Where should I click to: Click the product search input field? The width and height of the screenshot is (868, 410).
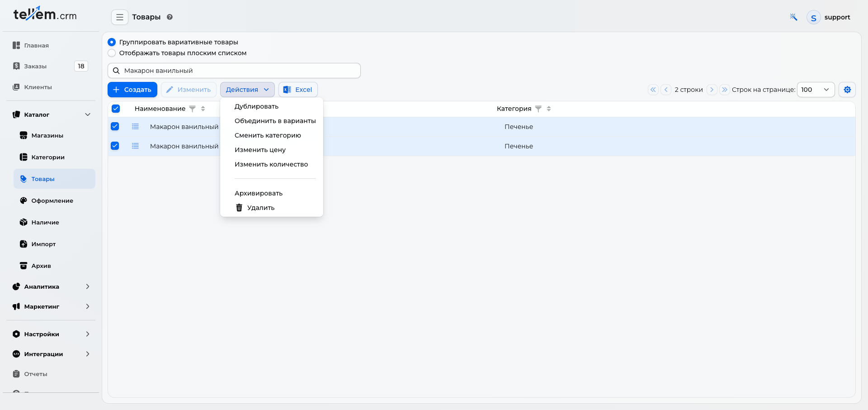click(x=234, y=71)
